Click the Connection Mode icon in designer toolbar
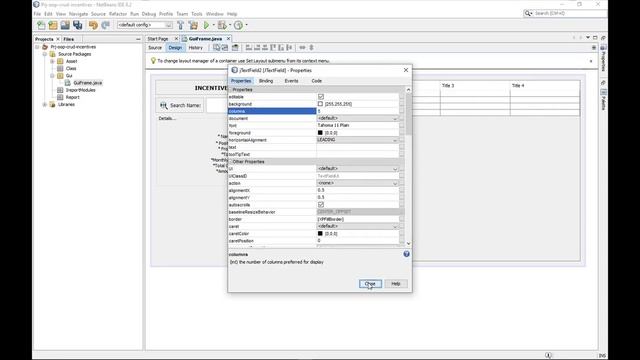 point(224,48)
